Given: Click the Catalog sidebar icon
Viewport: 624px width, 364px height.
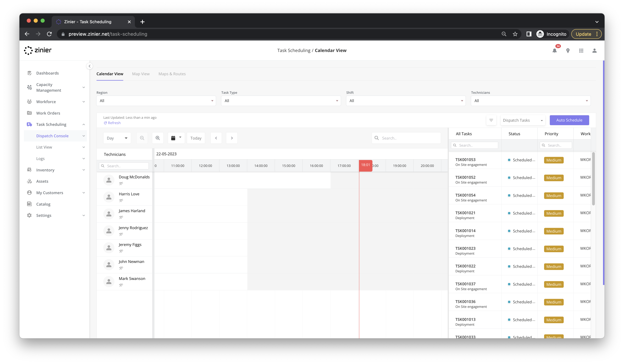Looking at the screenshot, I should pos(29,204).
